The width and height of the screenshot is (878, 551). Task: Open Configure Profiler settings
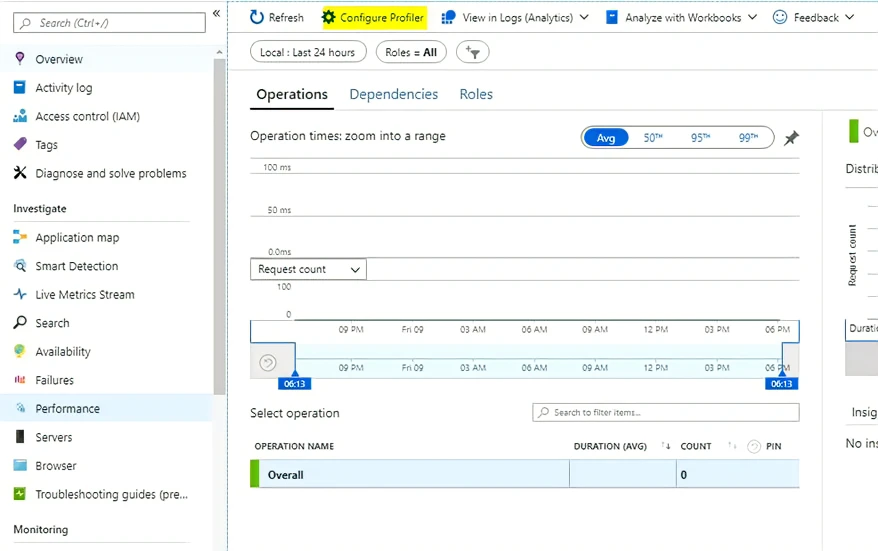tap(373, 17)
